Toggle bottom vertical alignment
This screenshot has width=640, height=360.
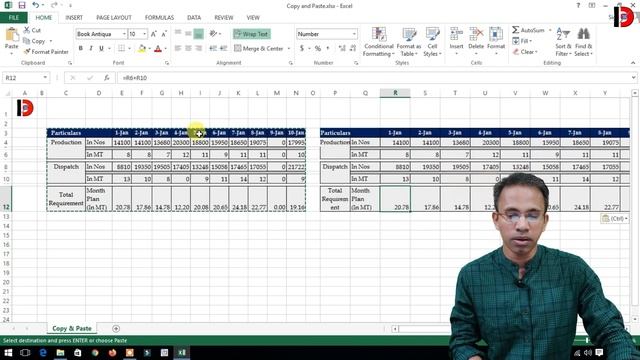click(198, 34)
